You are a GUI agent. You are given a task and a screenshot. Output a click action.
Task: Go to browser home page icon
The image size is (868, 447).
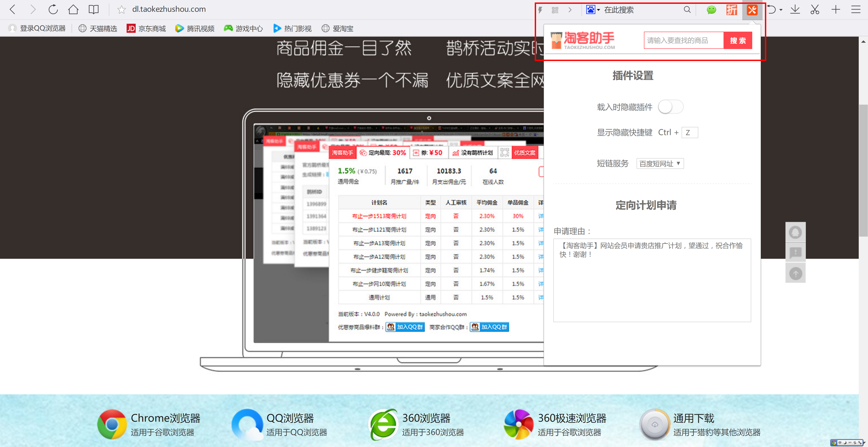(x=73, y=9)
